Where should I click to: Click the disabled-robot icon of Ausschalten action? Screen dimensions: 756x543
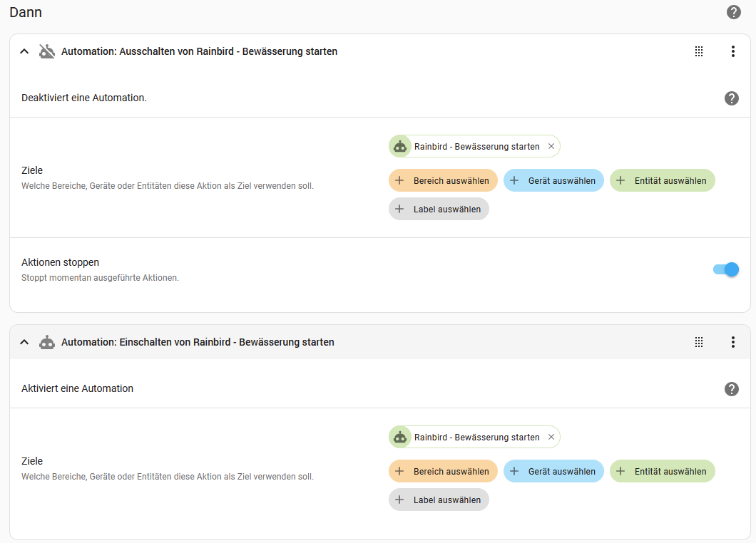(47, 51)
